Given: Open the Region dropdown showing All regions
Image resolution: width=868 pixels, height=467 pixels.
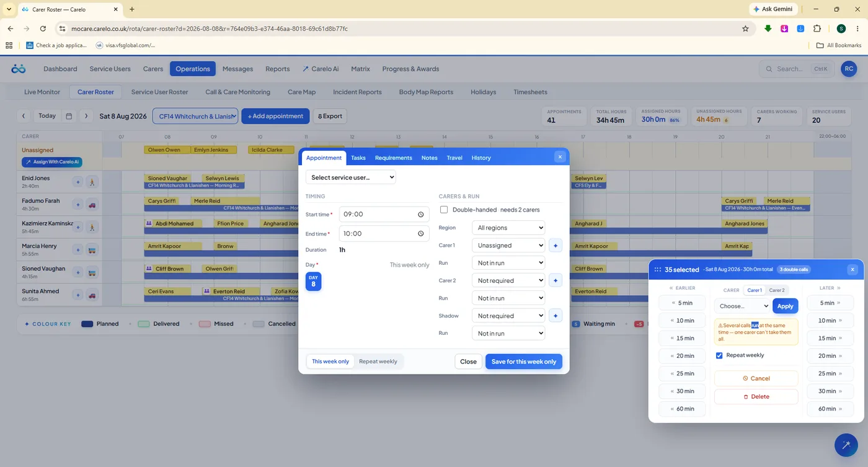Looking at the screenshot, I should [508, 228].
